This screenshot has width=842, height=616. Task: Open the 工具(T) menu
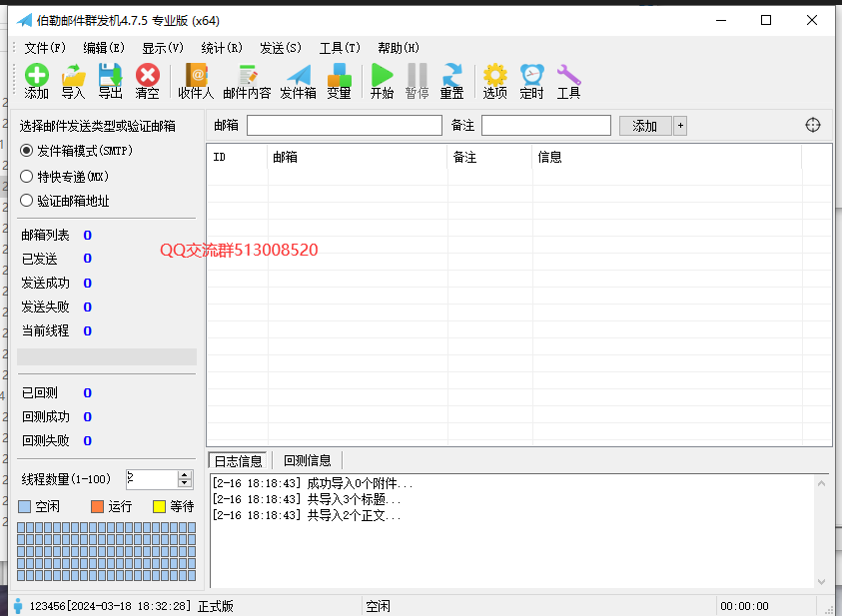pyautogui.click(x=340, y=47)
